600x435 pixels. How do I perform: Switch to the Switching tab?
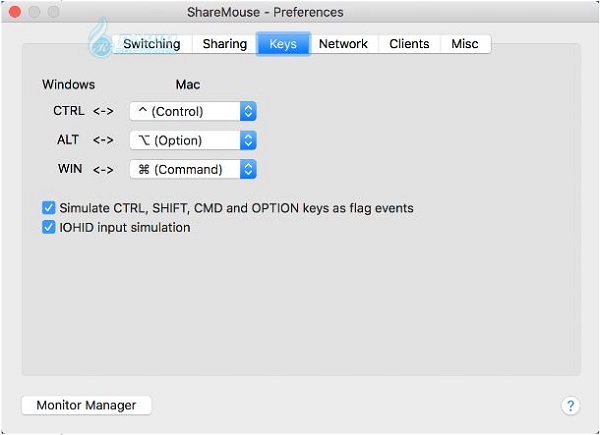(152, 44)
